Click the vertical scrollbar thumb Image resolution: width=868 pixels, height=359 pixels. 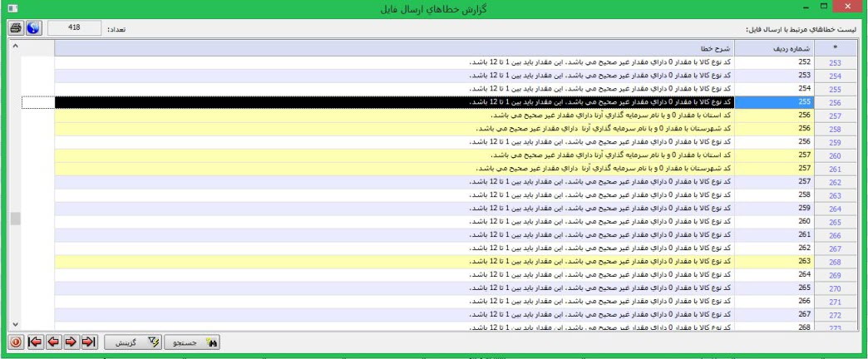[x=16, y=218]
